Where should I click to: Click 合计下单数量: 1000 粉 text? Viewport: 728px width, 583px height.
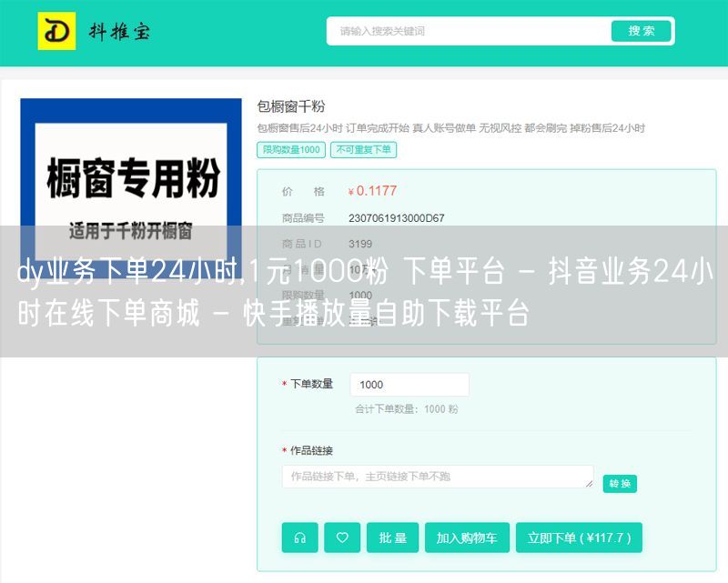[406, 409]
